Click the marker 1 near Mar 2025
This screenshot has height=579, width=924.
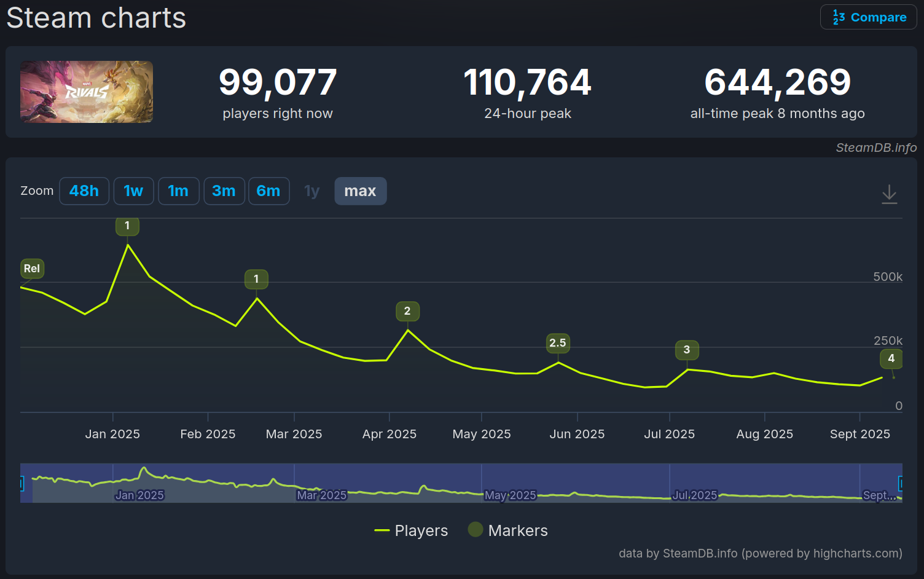click(256, 279)
